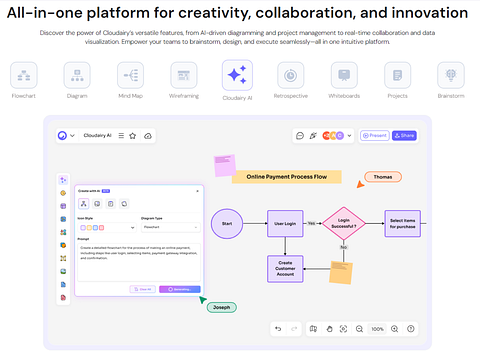
Task: Click the celebration icon next to comments
Action: tap(313, 136)
